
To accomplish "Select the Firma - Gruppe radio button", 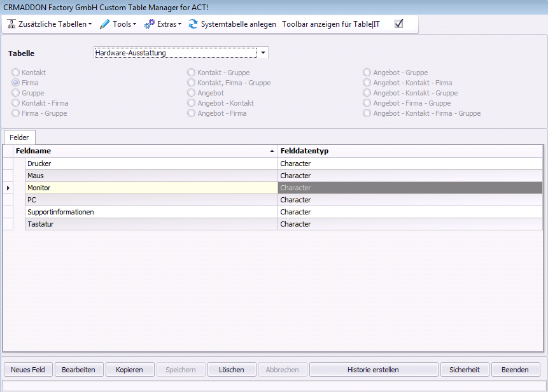I will tap(15, 113).
